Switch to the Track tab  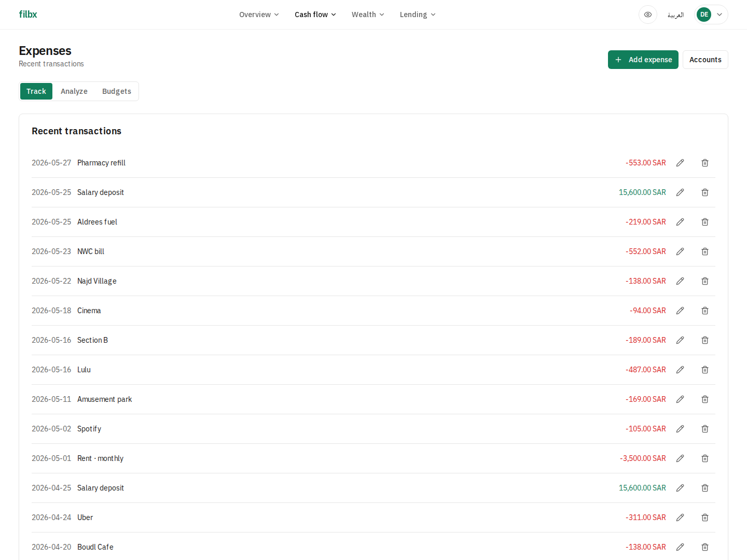pyautogui.click(x=36, y=91)
